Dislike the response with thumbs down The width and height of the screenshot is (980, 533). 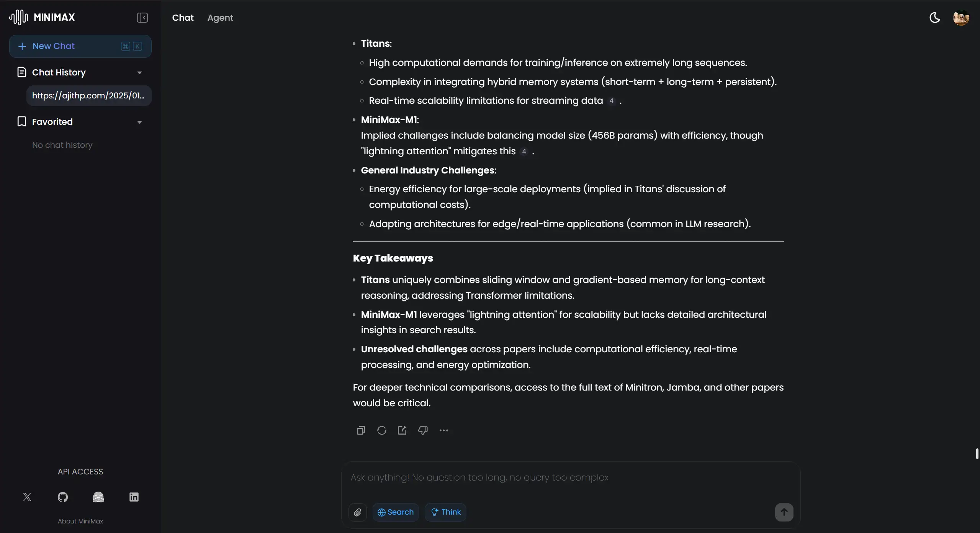click(423, 430)
